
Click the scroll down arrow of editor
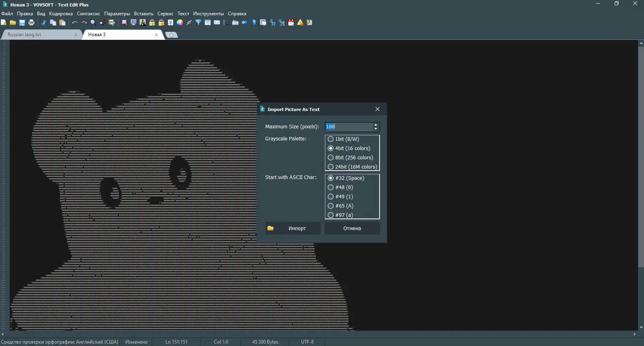coord(641,327)
